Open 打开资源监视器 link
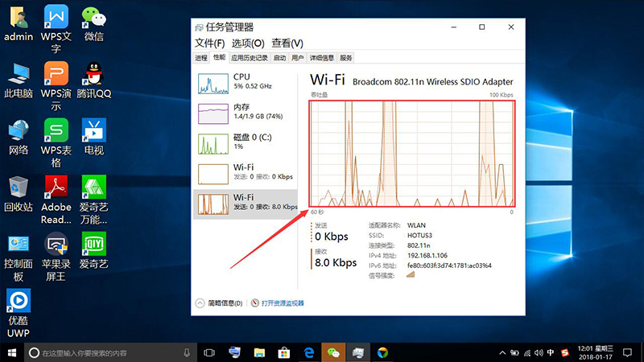The height and width of the screenshot is (362, 644). [x=283, y=303]
